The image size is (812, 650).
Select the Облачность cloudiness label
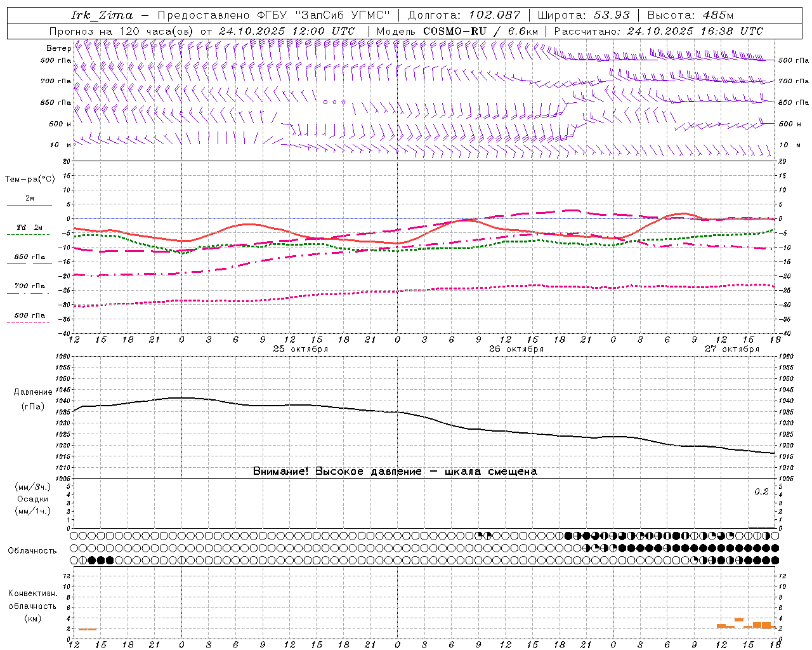(32, 551)
